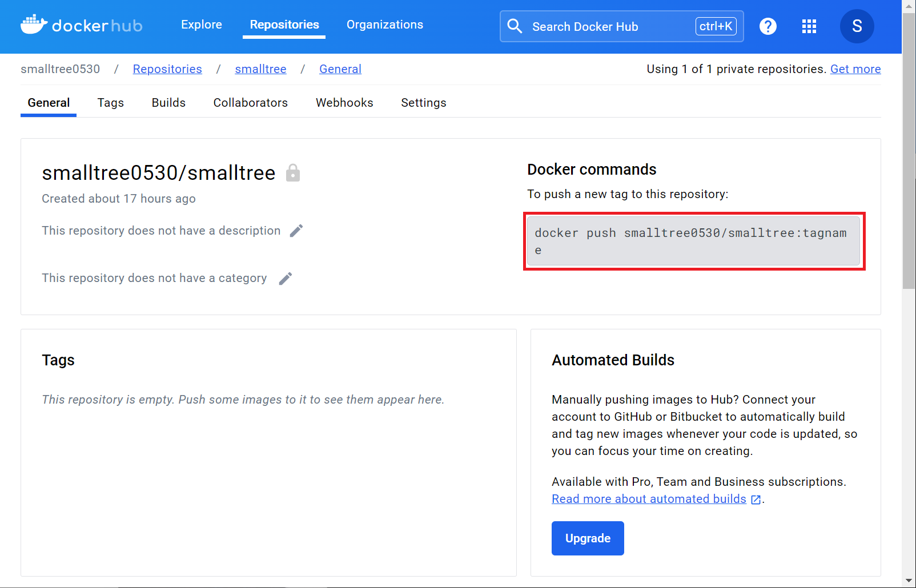Edit the repository description pencil icon
The height and width of the screenshot is (588, 916).
(x=296, y=231)
